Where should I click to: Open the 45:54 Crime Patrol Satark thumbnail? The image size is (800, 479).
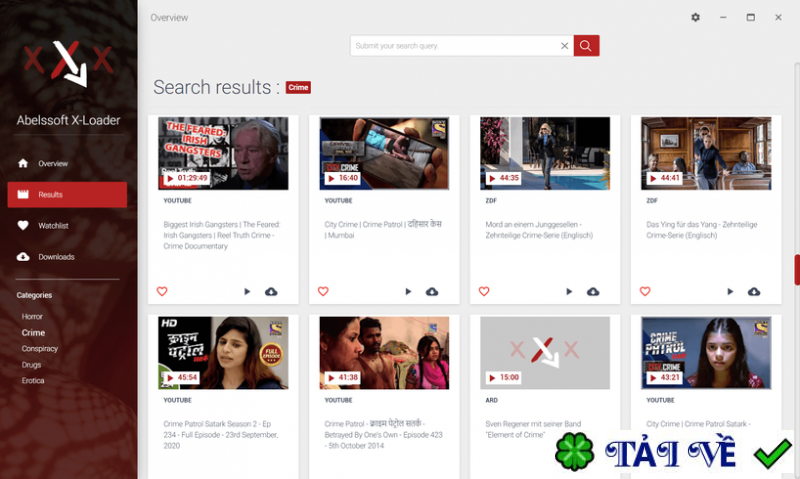pos(223,353)
